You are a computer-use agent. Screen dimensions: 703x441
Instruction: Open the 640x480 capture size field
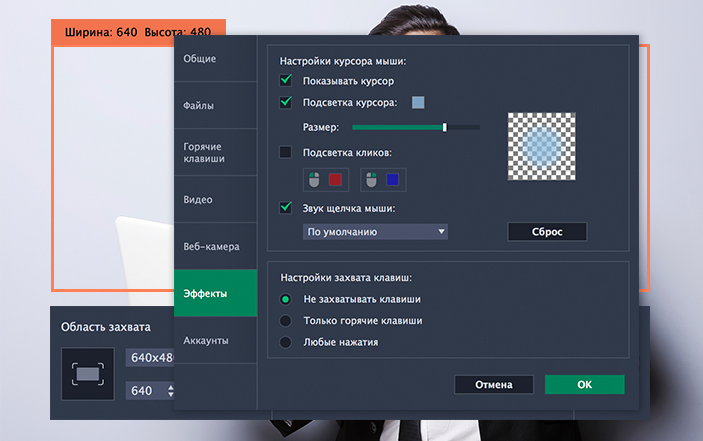pyautogui.click(x=150, y=358)
